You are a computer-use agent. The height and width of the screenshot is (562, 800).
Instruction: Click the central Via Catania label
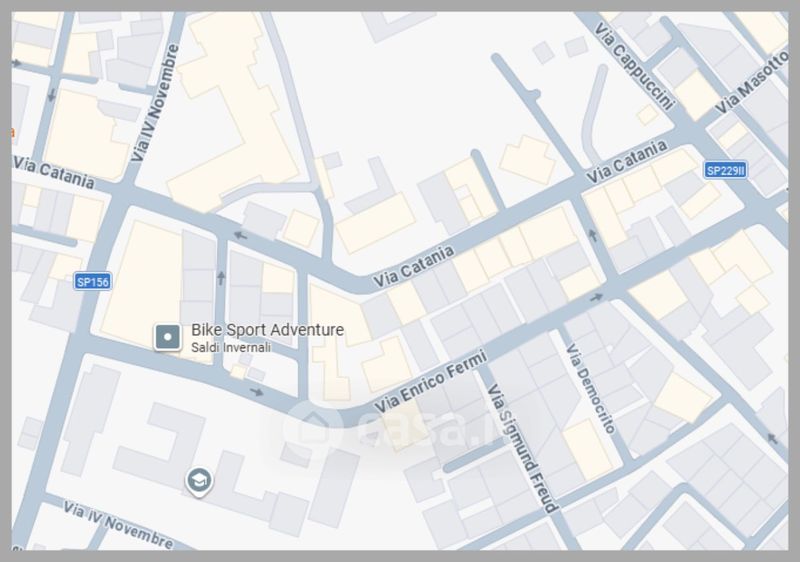tap(412, 266)
